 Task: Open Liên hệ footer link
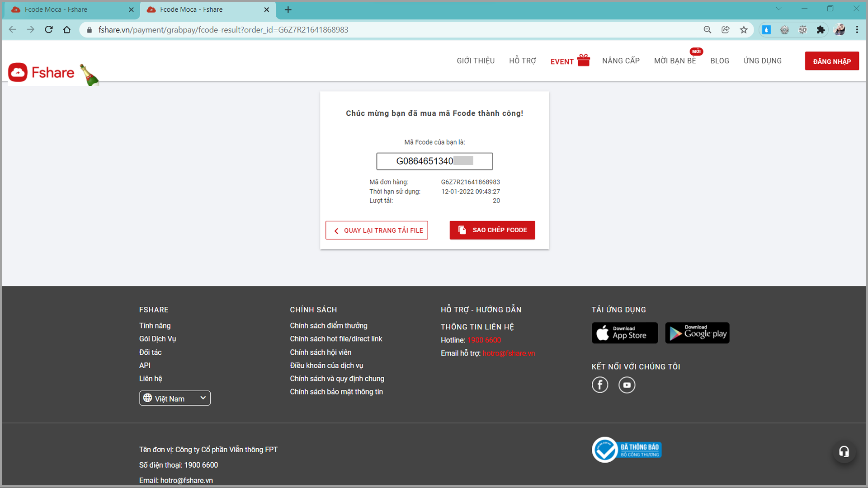(x=151, y=379)
